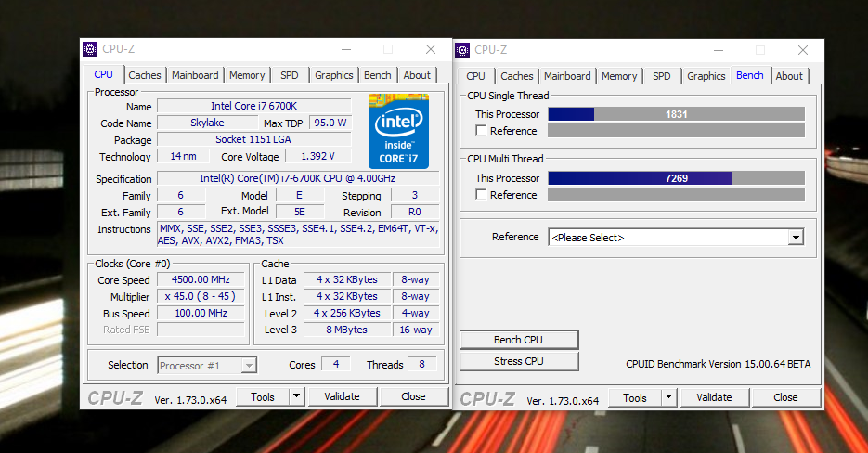868x453 pixels.
Task: Switch to Bench tab in left window
Action: [378, 75]
